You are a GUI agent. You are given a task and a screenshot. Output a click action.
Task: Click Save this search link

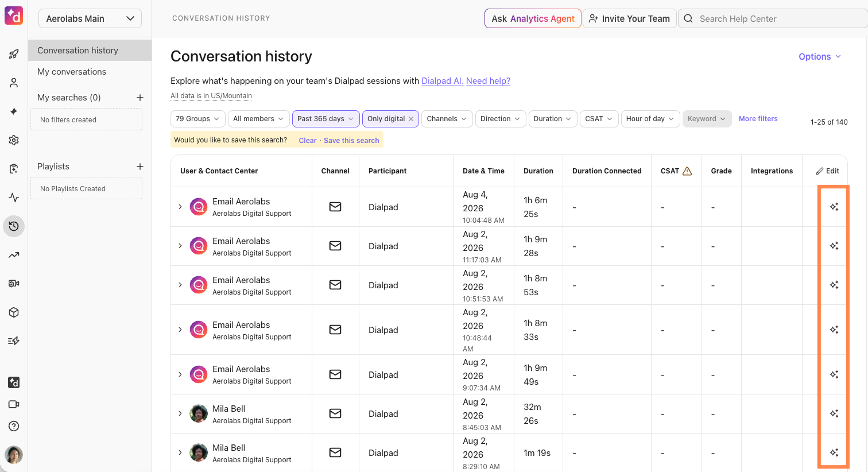pyautogui.click(x=351, y=141)
